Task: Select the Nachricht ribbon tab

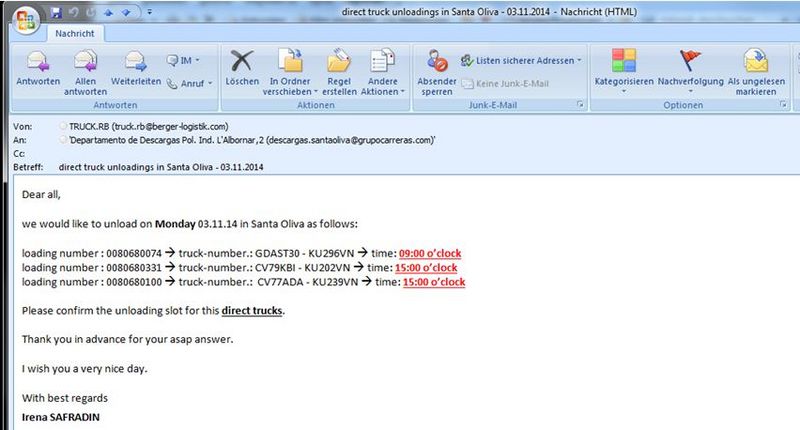Action: click(x=75, y=34)
